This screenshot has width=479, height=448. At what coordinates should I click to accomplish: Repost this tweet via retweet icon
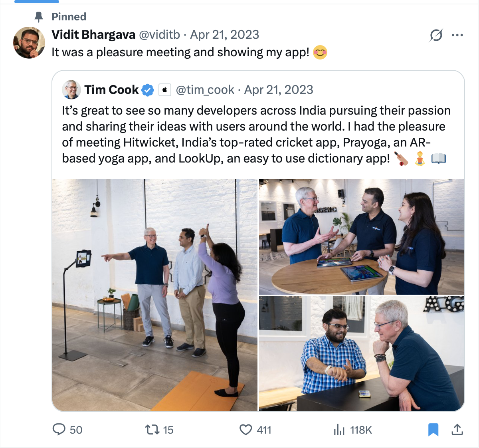point(152,430)
